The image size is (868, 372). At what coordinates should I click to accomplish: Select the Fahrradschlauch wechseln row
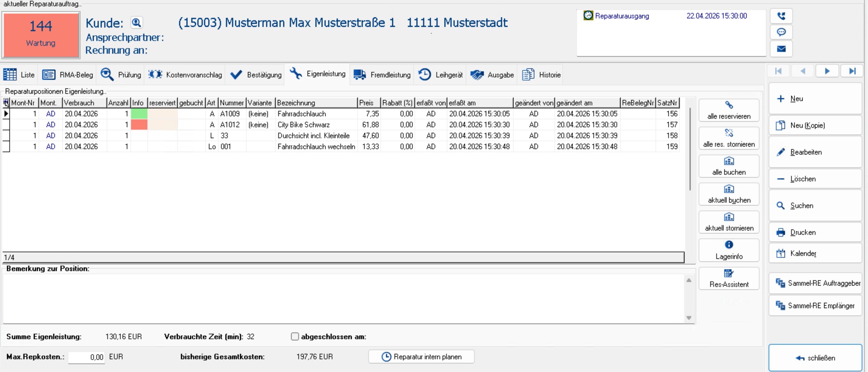pos(316,147)
